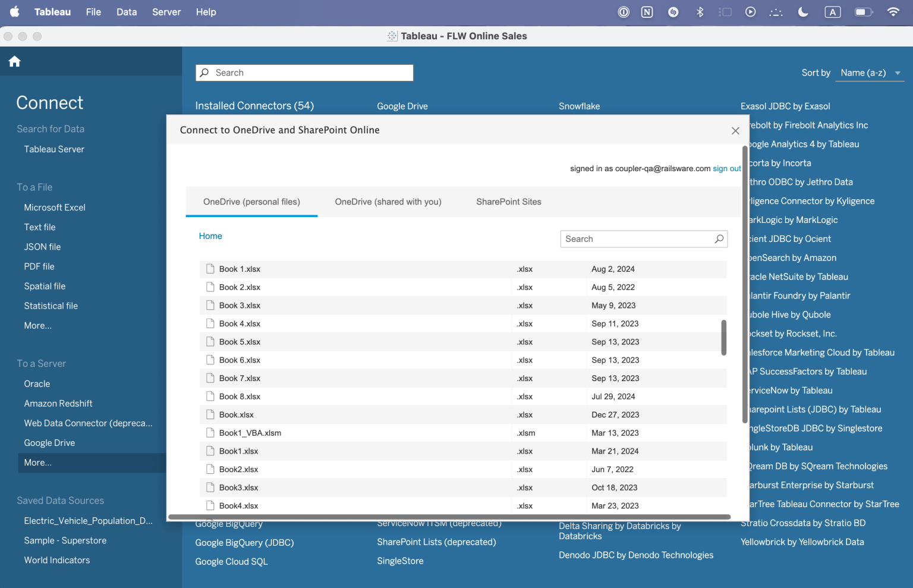Click the battery icon in the menu bar
The height and width of the screenshot is (588, 913).
[863, 12]
